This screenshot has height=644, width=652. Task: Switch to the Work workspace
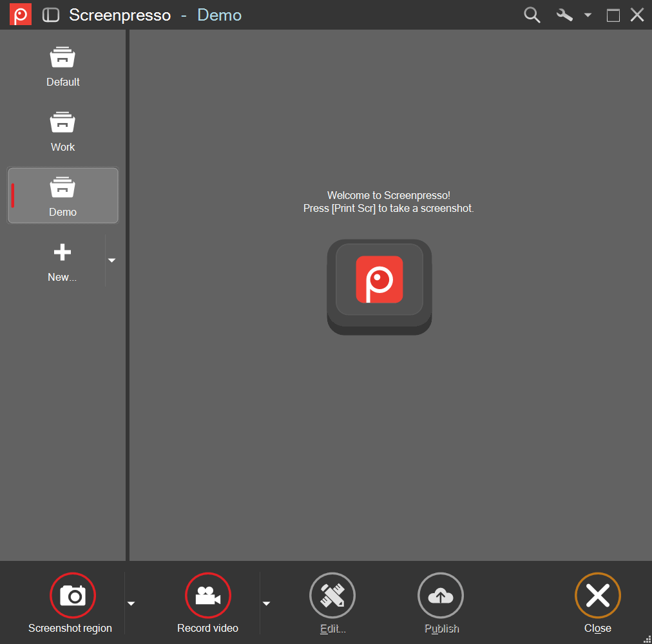coord(62,131)
